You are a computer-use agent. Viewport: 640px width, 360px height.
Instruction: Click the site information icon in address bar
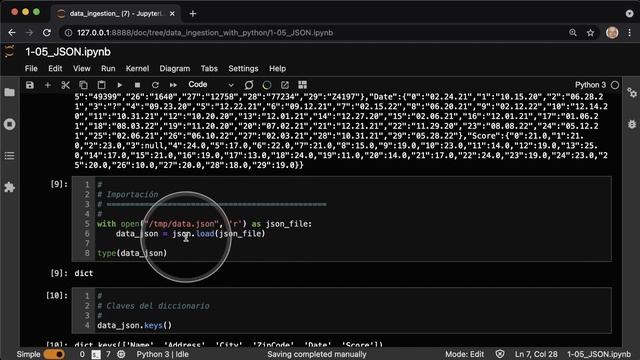(x=69, y=33)
